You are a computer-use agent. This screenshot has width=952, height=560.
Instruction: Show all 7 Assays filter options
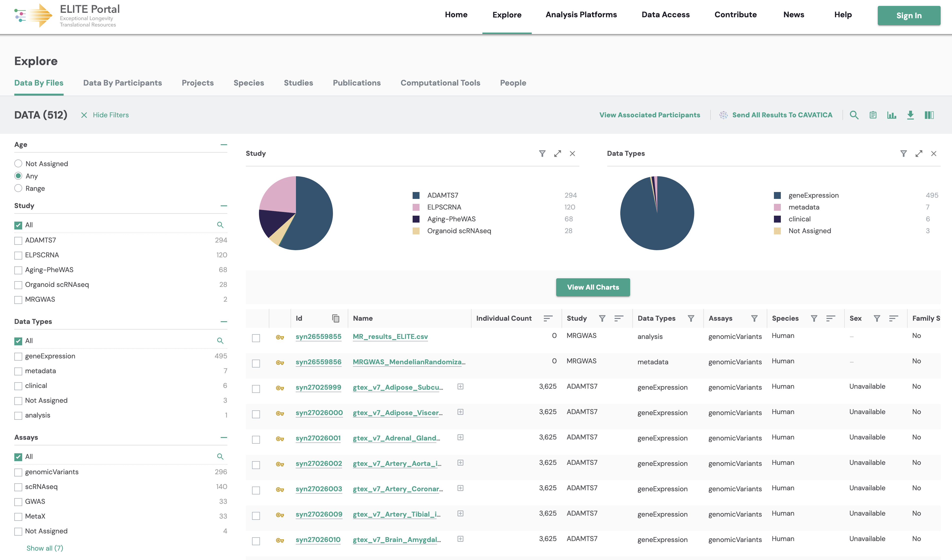point(45,548)
